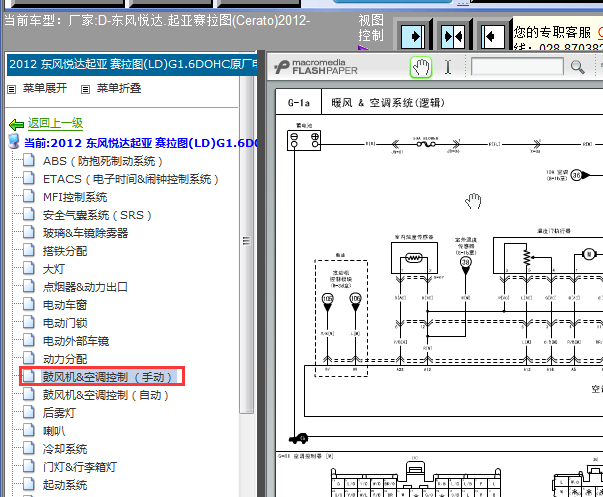
Task: Click the FlashPaper search text field
Action: pos(517,67)
